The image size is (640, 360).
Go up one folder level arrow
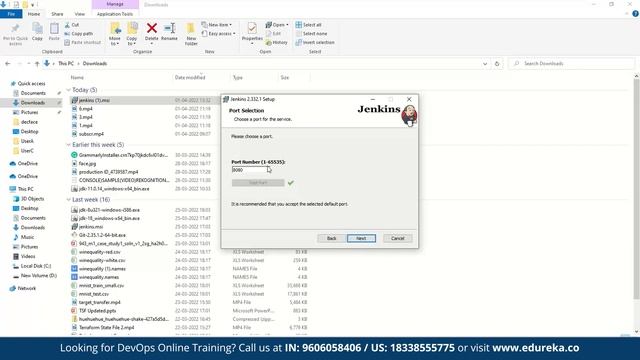[37, 64]
